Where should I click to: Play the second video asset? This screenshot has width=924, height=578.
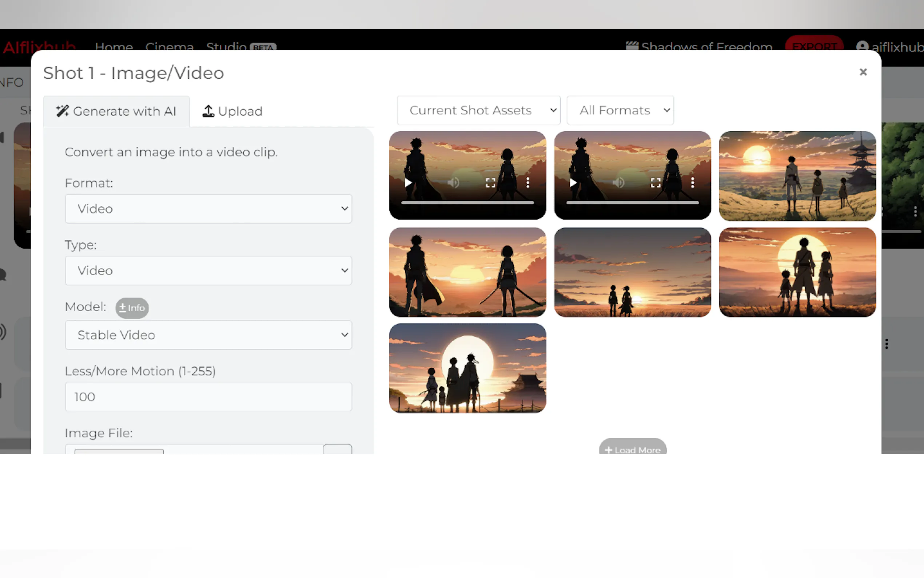tap(573, 183)
